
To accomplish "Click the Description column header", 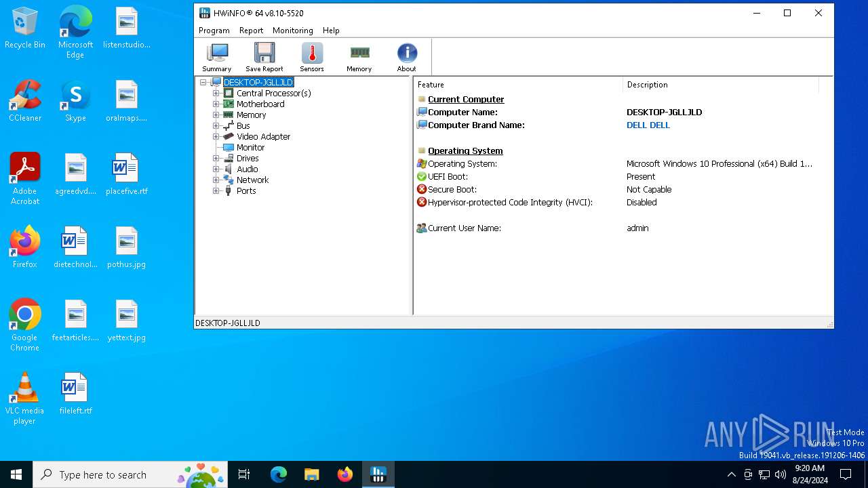I will click(721, 85).
